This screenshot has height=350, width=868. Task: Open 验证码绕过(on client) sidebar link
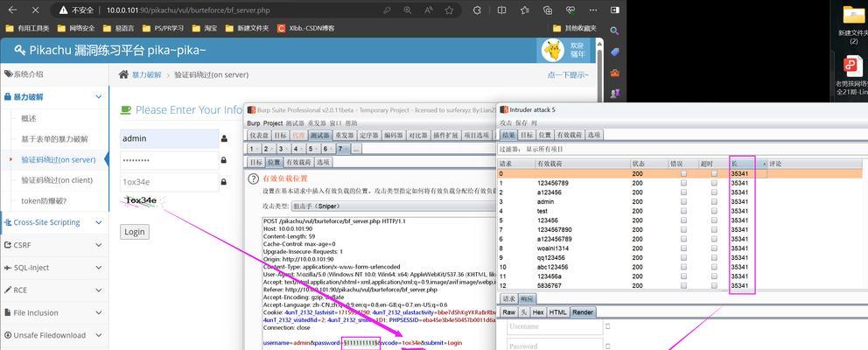[57, 180]
